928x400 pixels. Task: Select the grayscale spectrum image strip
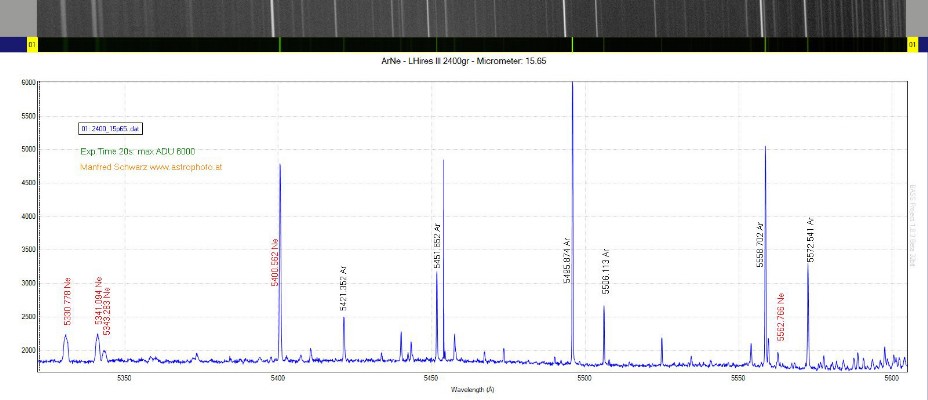pyautogui.click(x=471, y=18)
